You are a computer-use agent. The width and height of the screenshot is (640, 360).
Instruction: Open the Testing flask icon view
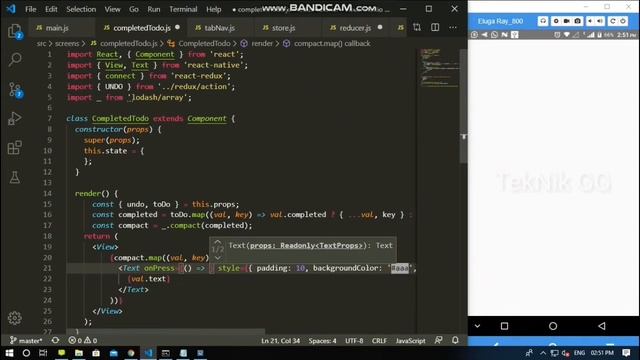coord(15,177)
